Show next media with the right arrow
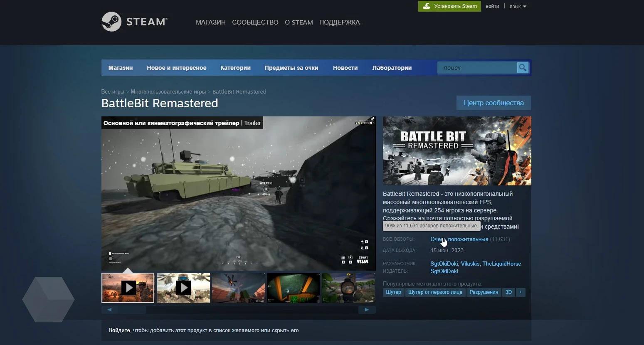This screenshot has width=644, height=345. [x=366, y=309]
